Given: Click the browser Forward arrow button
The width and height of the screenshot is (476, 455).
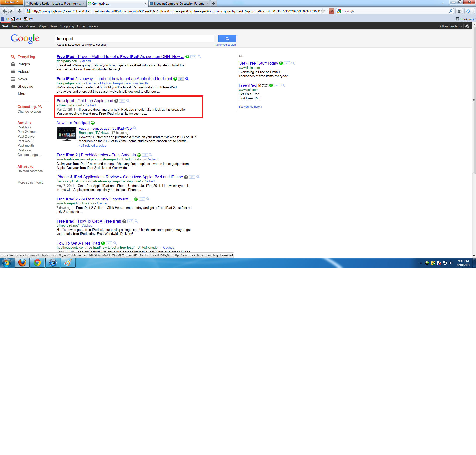Looking at the screenshot, I should 11,11.
